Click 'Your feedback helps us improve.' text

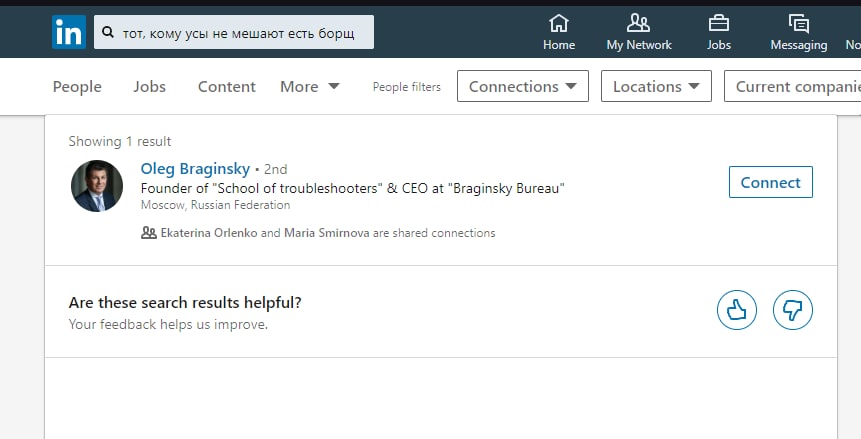coord(168,324)
